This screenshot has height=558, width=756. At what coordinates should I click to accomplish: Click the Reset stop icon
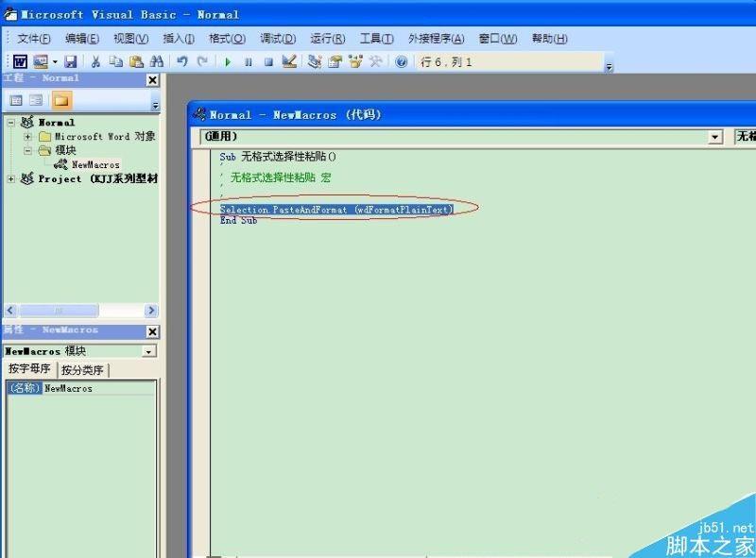pos(266,61)
